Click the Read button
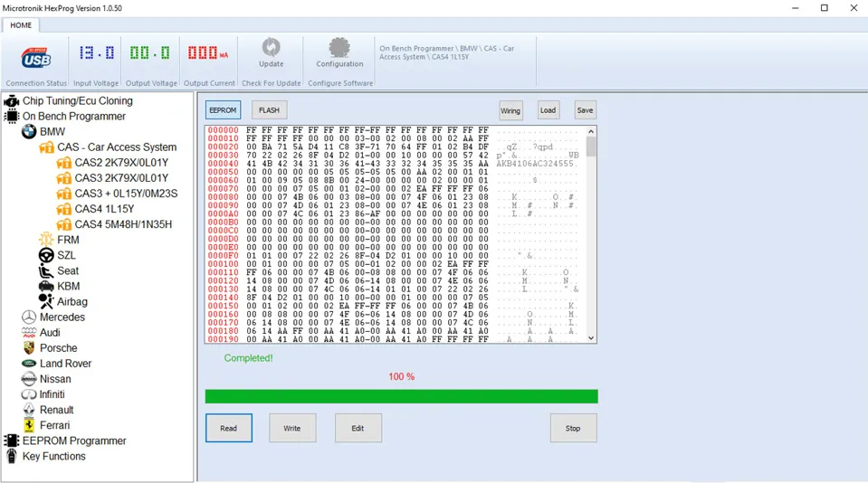 pos(229,428)
